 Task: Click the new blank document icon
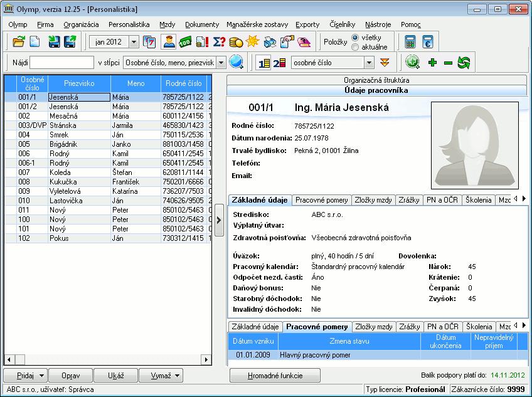(x=35, y=42)
